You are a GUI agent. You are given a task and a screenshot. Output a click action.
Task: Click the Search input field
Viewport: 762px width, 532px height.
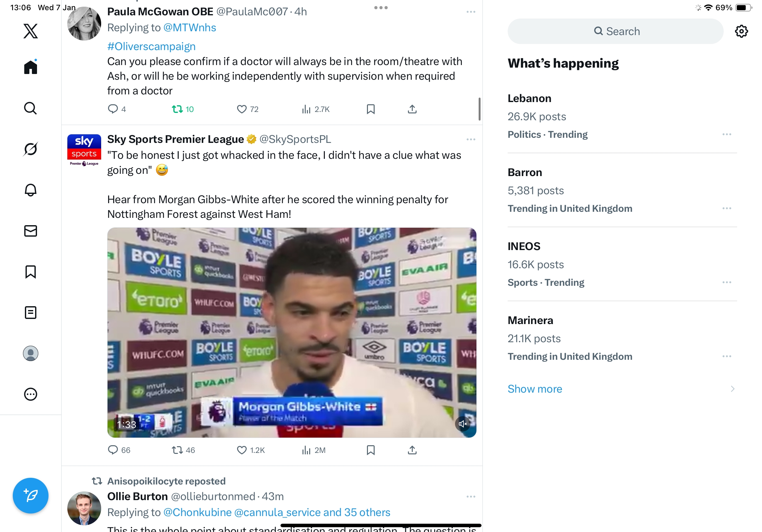pyautogui.click(x=615, y=31)
